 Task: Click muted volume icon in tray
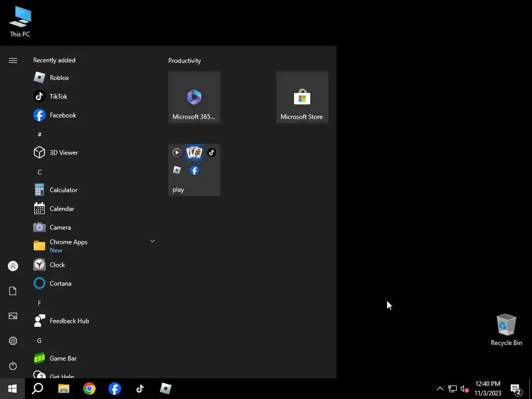click(464, 389)
